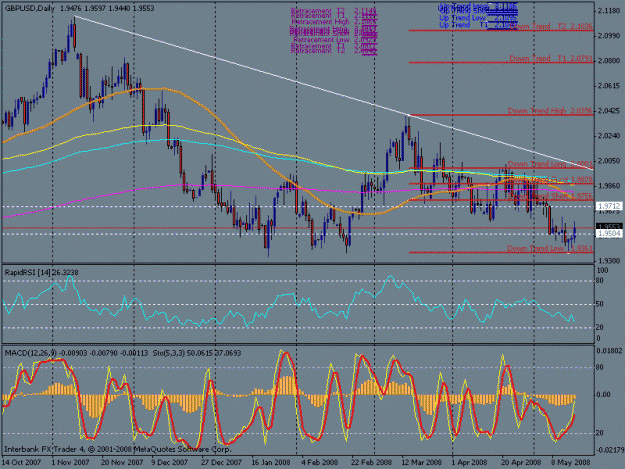The image size is (625, 469).
Task: Click the GBPUSD,Daily chart title
Action: point(29,8)
